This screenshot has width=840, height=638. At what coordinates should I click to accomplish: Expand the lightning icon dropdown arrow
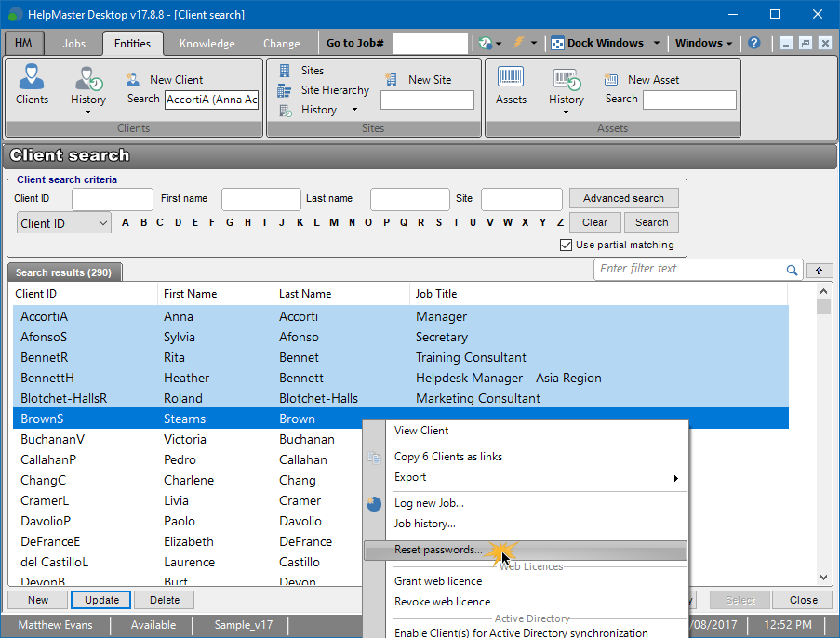coord(534,43)
